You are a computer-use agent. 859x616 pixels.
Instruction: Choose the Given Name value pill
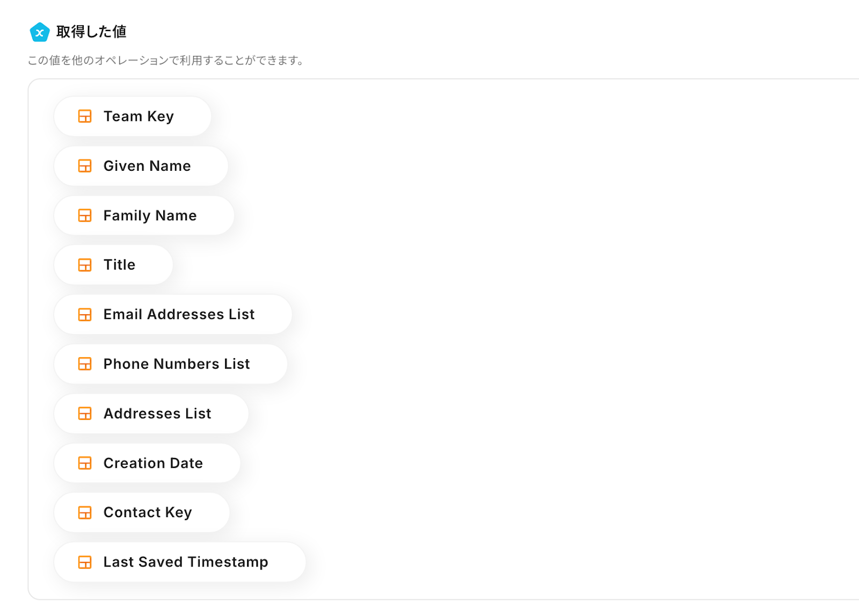(147, 166)
